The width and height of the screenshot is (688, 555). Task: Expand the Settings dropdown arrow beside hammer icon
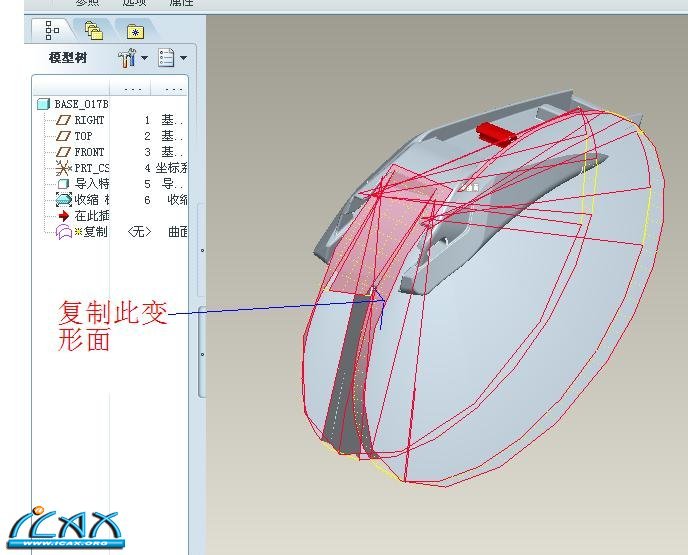pyautogui.click(x=144, y=58)
